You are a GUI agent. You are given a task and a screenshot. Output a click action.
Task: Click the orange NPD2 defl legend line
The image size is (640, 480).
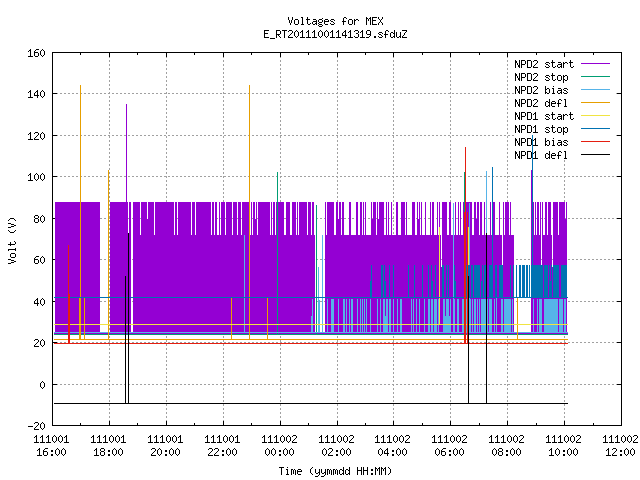(595, 102)
